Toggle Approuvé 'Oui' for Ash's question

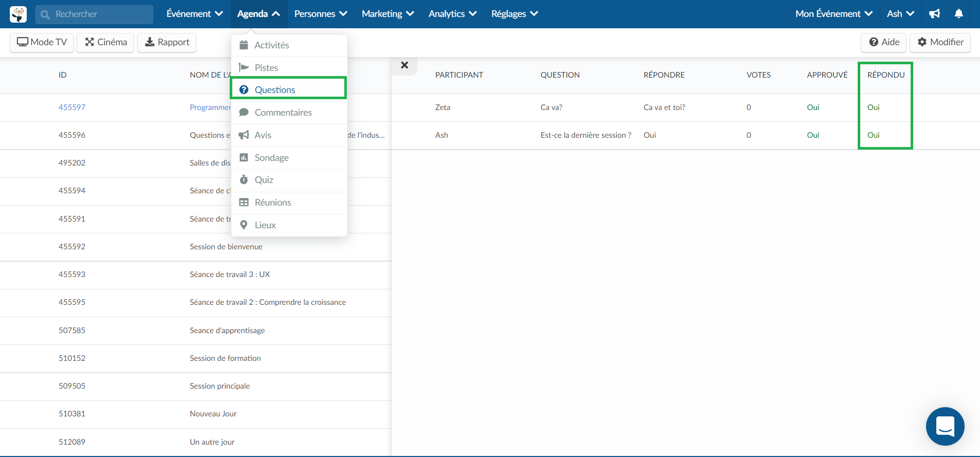(813, 135)
